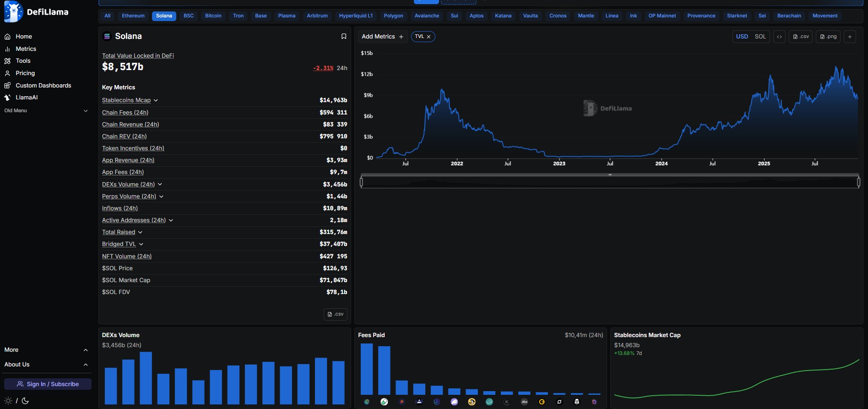Remove the TVL metric chip
This screenshot has width=868, height=409.
click(429, 37)
